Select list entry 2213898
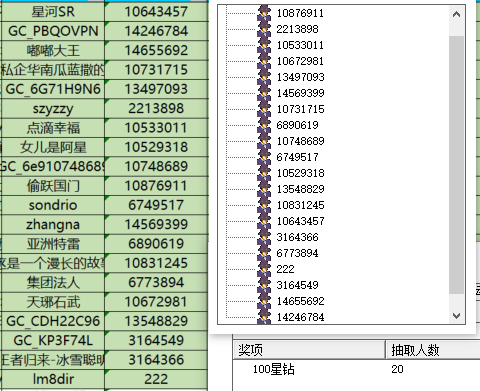Image resolution: width=480 pixels, height=391 pixels. tap(297, 29)
